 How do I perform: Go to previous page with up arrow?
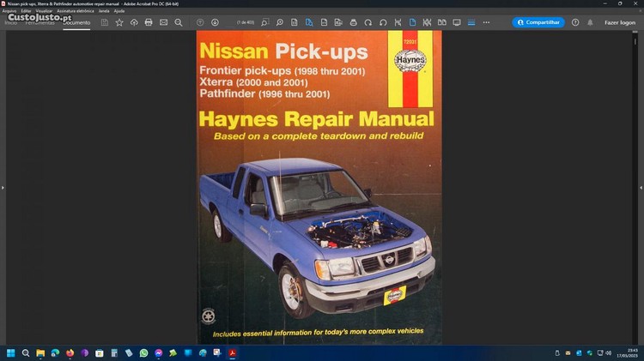coord(200,22)
